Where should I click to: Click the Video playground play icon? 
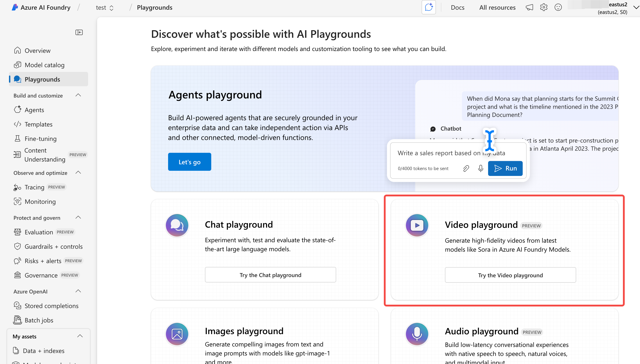coord(417,225)
